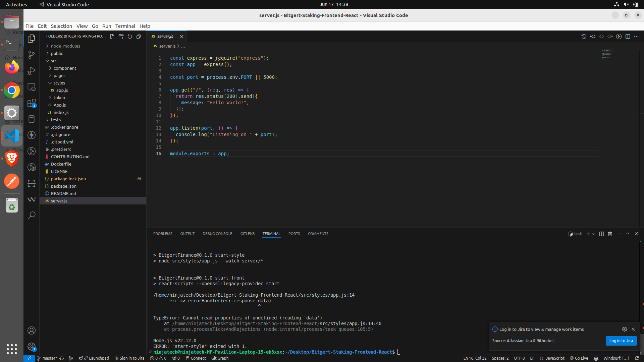Click the editor minimap preview

pyautogui.click(x=608, y=55)
